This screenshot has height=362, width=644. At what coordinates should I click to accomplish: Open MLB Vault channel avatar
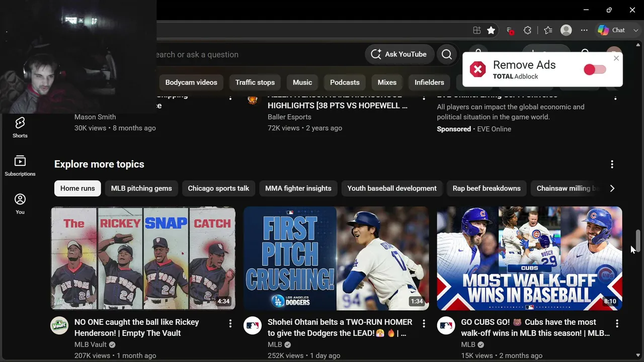click(59, 326)
